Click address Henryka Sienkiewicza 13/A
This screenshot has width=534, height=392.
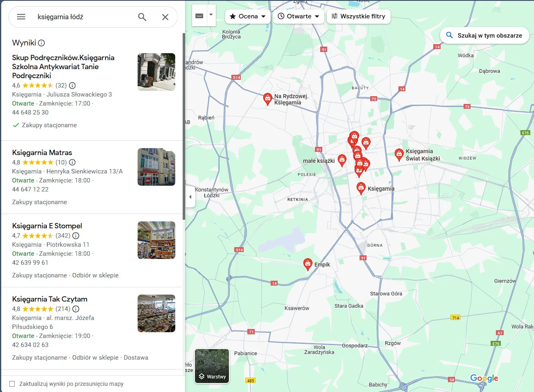(x=85, y=171)
